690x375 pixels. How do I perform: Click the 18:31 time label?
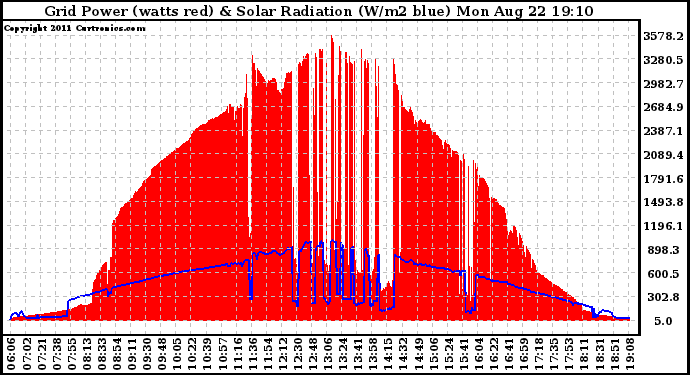pos(598,354)
